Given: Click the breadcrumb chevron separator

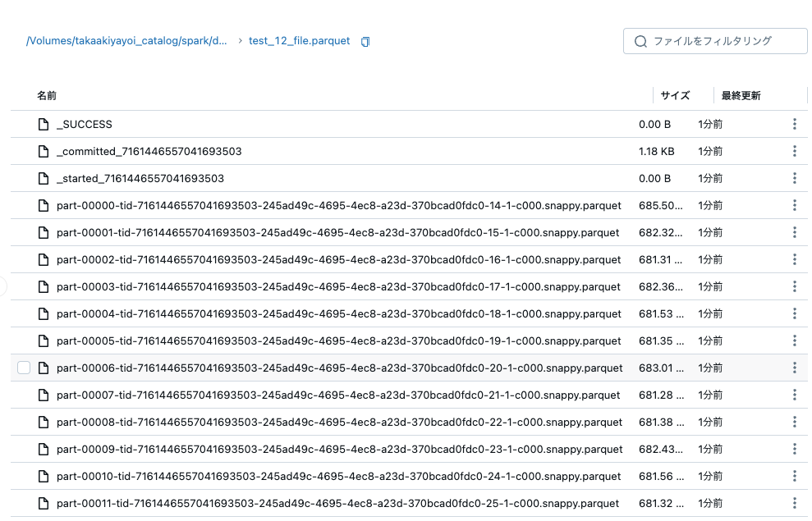Looking at the screenshot, I should point(241,41).
